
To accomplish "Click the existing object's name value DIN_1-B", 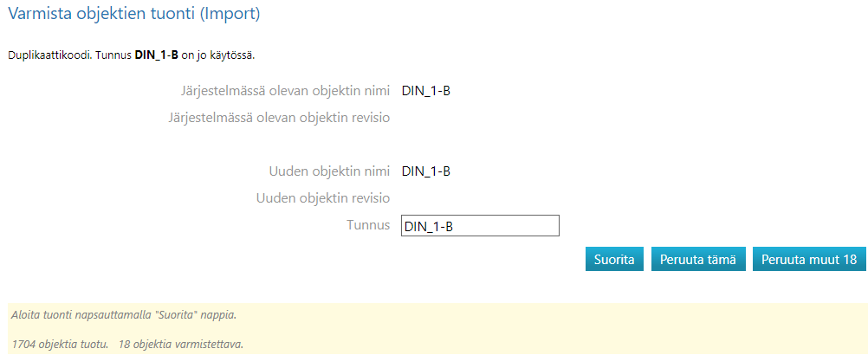I will point(426,89).
